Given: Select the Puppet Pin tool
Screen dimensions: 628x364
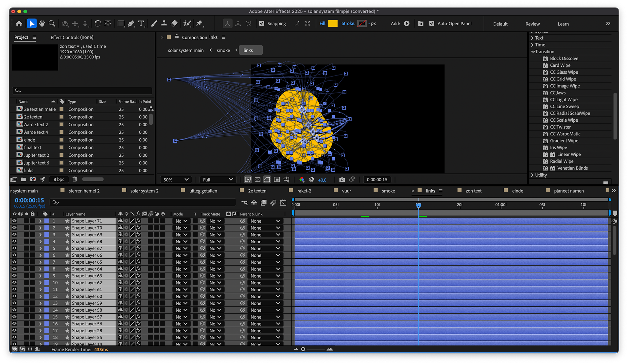Looking at the screenshot, I should pyautogui.click(x=199, y=24).
